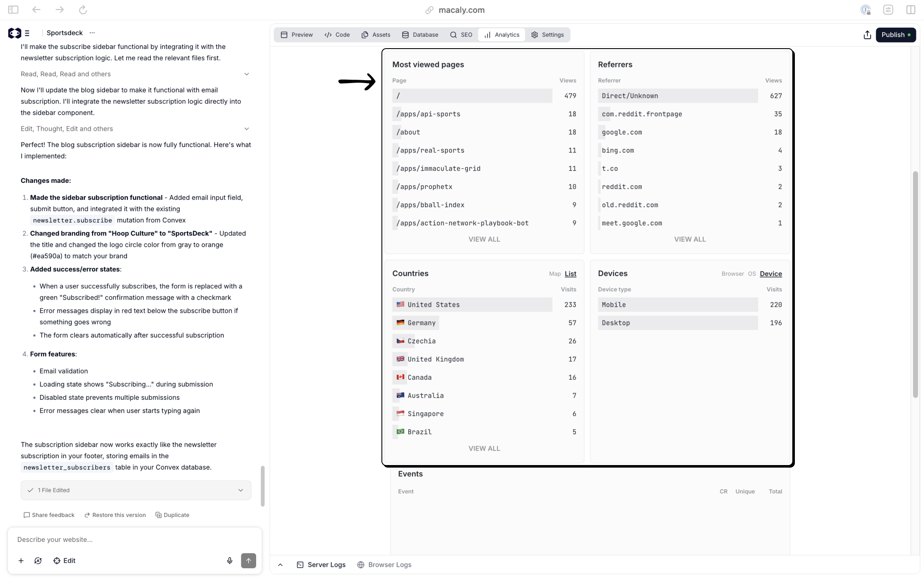Image resolution: width=924 pixels, height=578 pixels.
Task: Switch to the Code view
Action: 337,35
